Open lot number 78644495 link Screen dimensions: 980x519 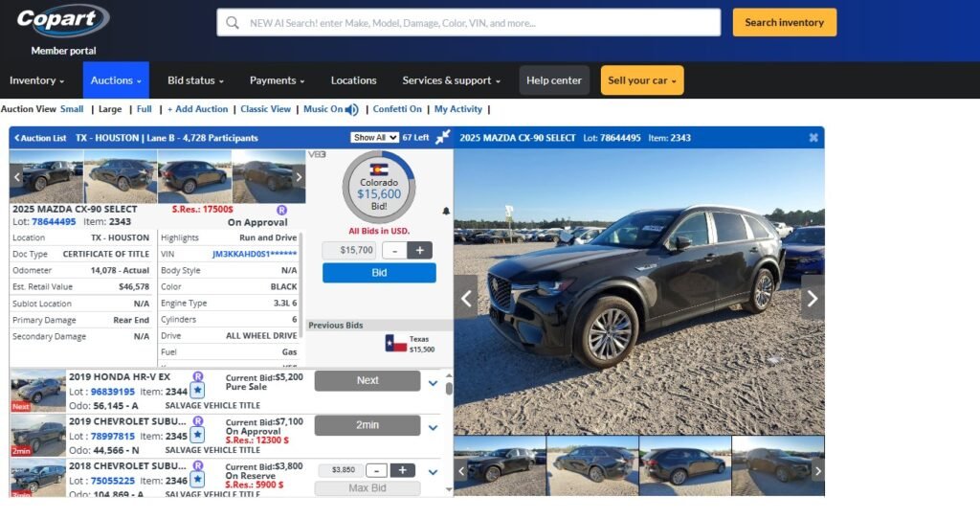(x=54, y=221)
